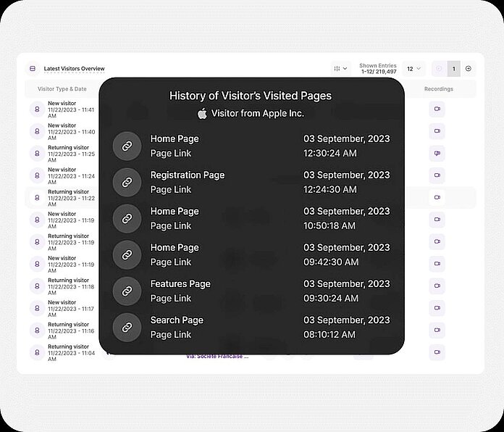Screen dimensions: 504x432
Task: Click visitor avatar icon in 11:17 AM row
Action: pyautogui.click(x=35, y=308)
